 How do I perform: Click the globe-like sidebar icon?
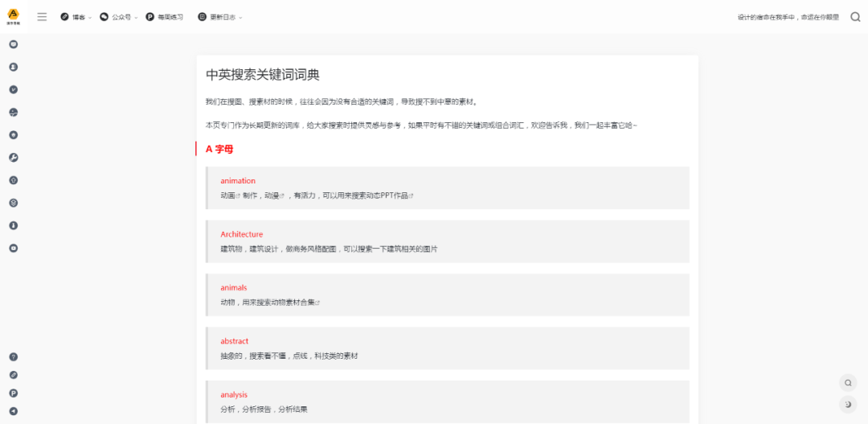(x=14, y=113)
